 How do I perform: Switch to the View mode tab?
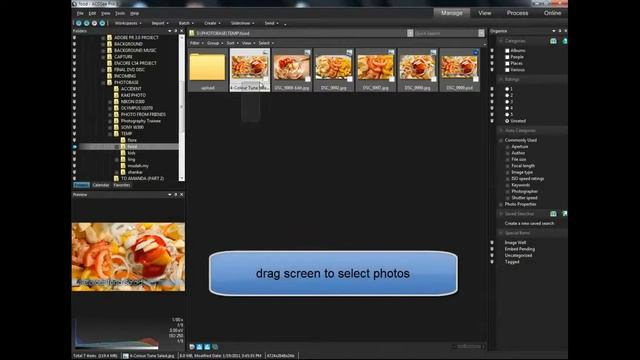[484, 13]
